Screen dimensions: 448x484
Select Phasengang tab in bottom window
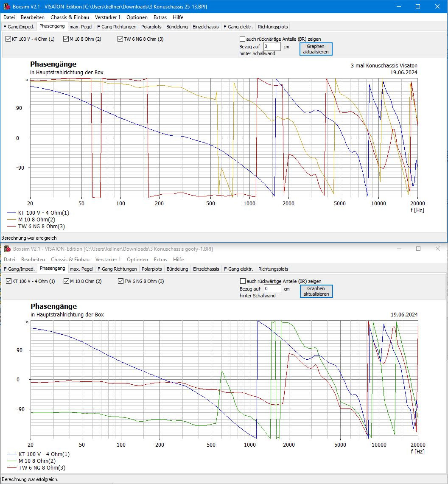(52, 269)
